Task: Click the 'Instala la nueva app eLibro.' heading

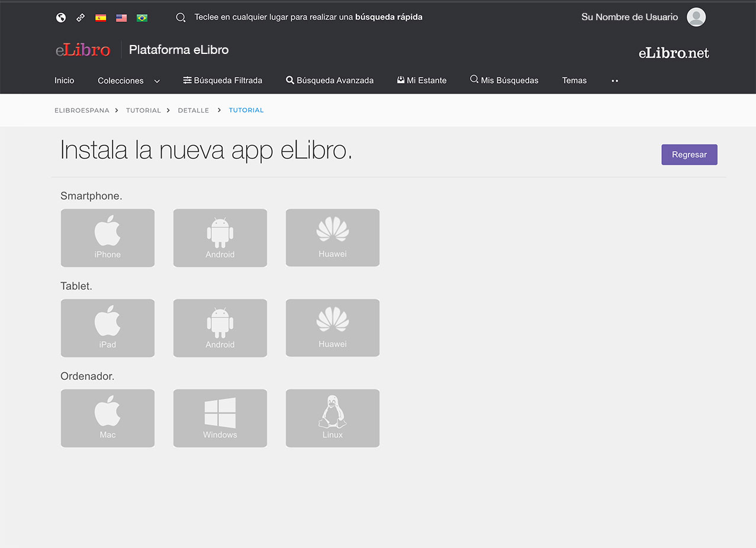Action: point(207,150)
